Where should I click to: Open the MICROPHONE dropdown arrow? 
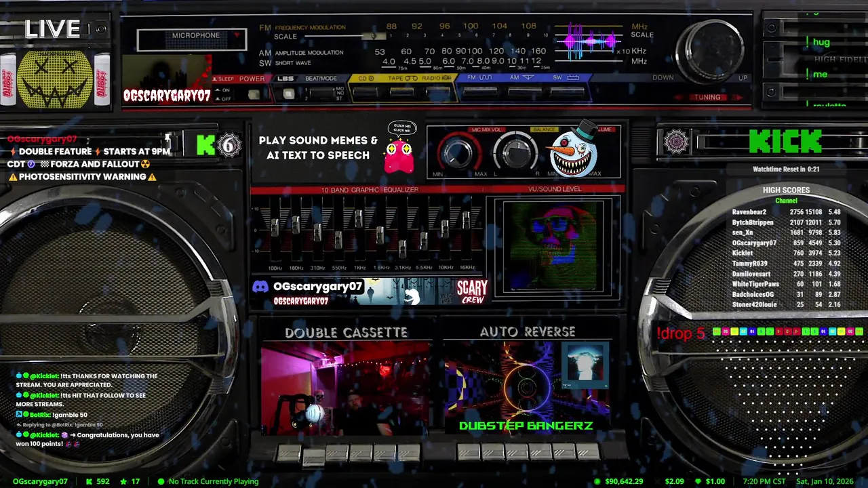(x=237, y=35)
